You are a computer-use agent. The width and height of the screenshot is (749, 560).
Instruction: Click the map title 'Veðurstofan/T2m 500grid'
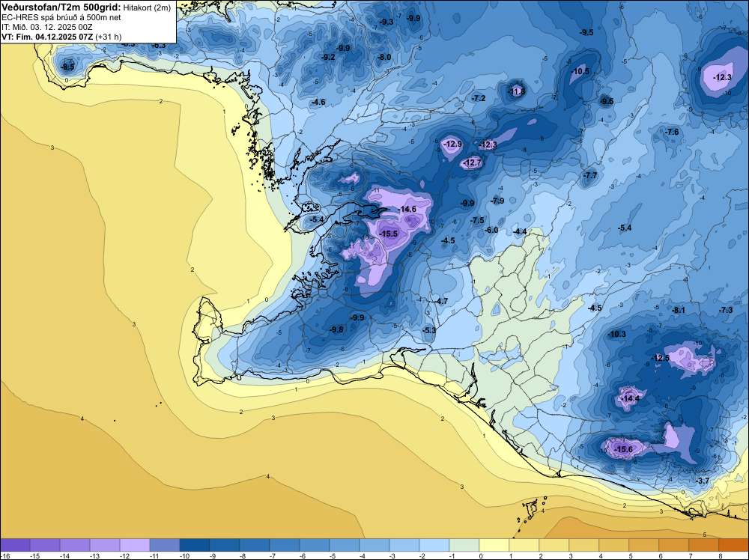pos(60,7)
